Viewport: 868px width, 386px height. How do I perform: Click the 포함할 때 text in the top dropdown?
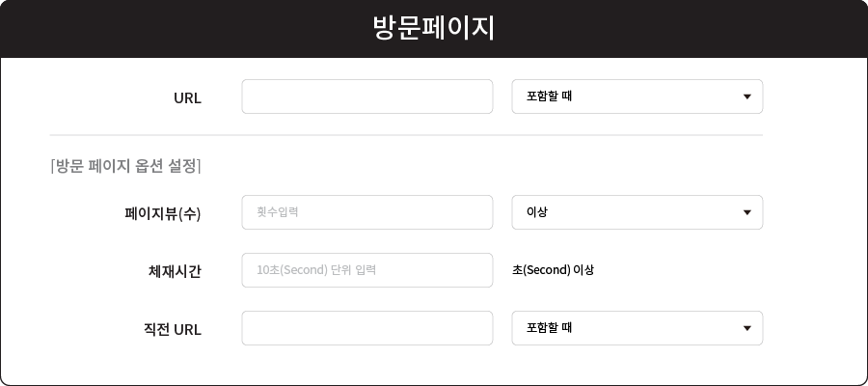(x=549, y=96)
